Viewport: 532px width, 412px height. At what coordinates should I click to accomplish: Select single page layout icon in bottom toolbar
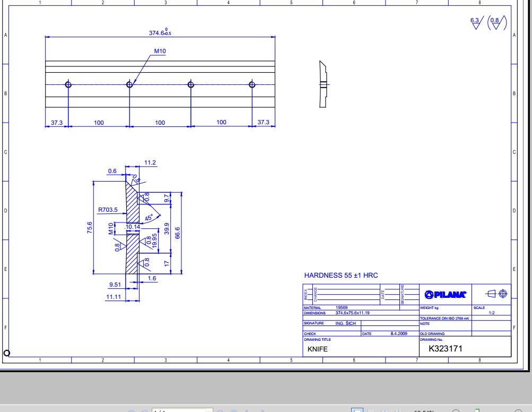point(357,410)
